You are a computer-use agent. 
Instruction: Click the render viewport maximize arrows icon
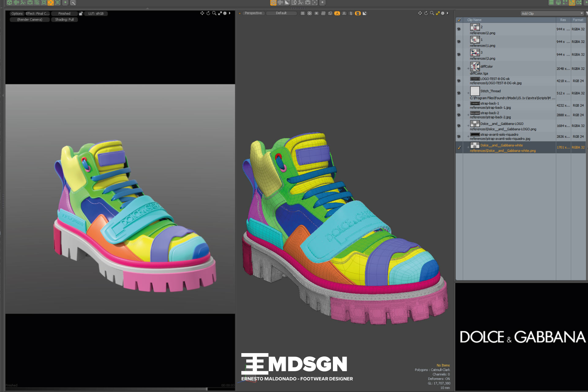(220, 13)
